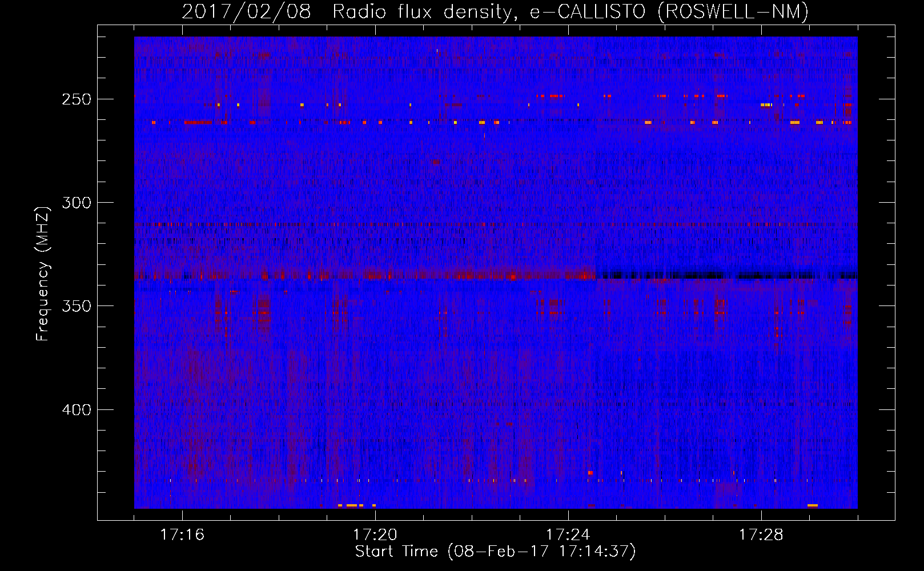Click the 300 frequency tick label
Screen dimensions: 924x571
[x=77, y=203]
